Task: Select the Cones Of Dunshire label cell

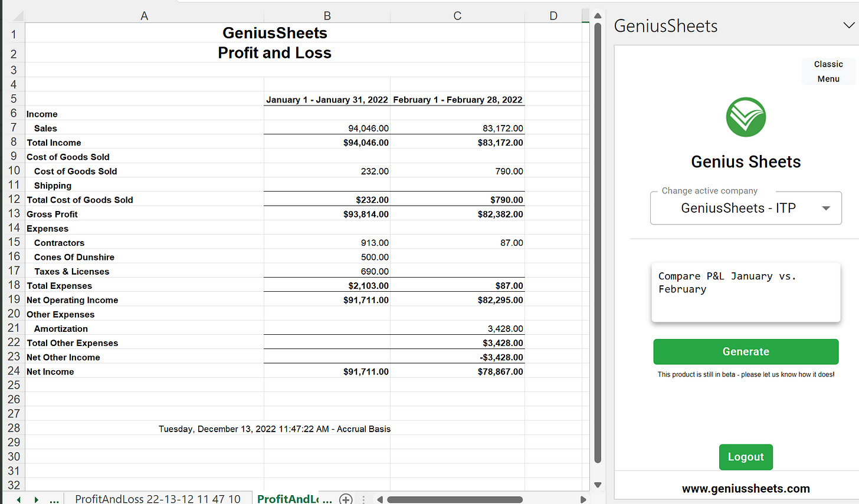Action: 144,257
